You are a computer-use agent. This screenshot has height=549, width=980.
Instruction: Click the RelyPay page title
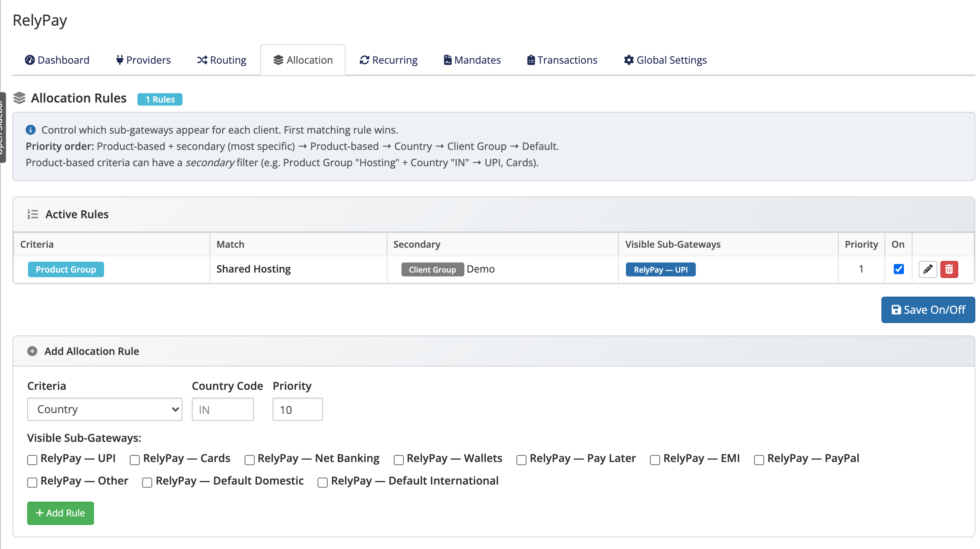40,20
